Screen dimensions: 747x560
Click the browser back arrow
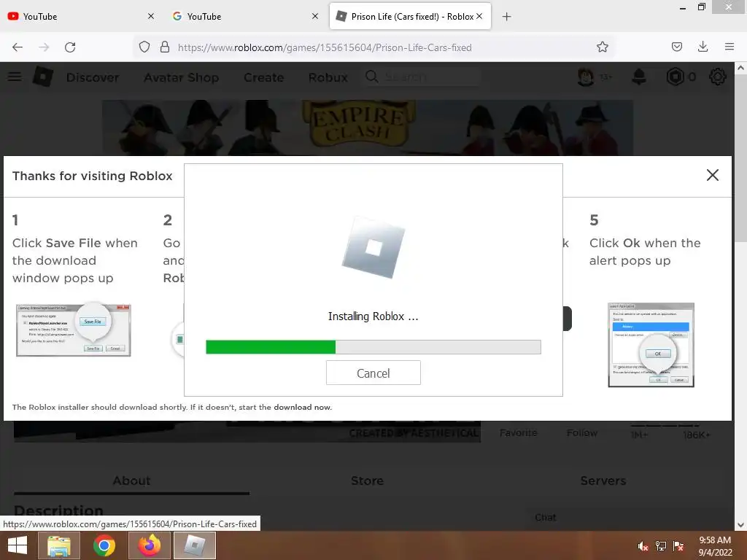[x=18, y=47]
